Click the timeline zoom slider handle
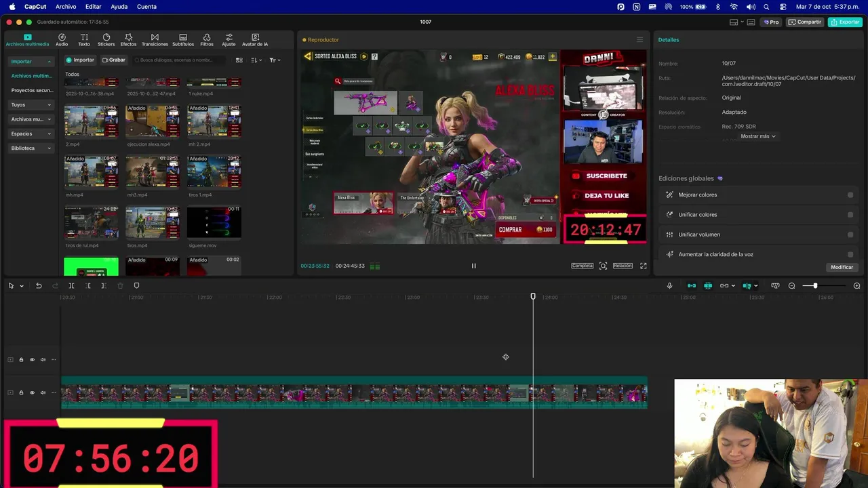Screen dimensions: 868x488 tap(815, 286)
